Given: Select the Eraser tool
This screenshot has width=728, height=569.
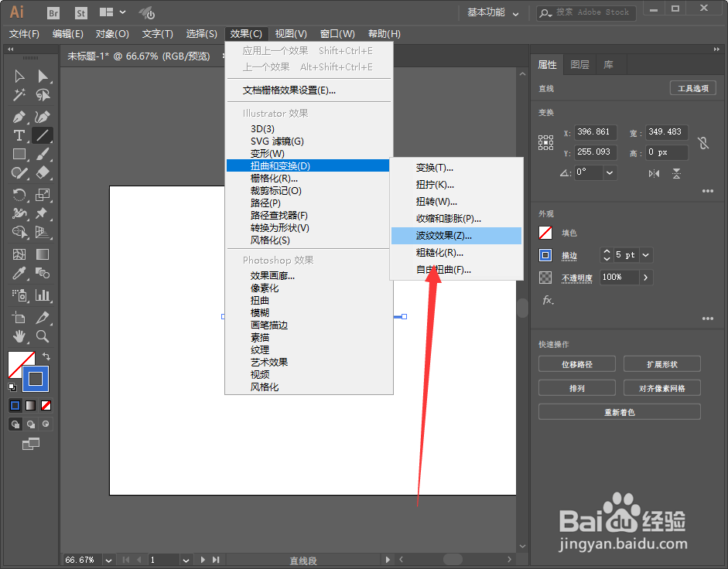Looking at the screenshot, I should (43, 172).
